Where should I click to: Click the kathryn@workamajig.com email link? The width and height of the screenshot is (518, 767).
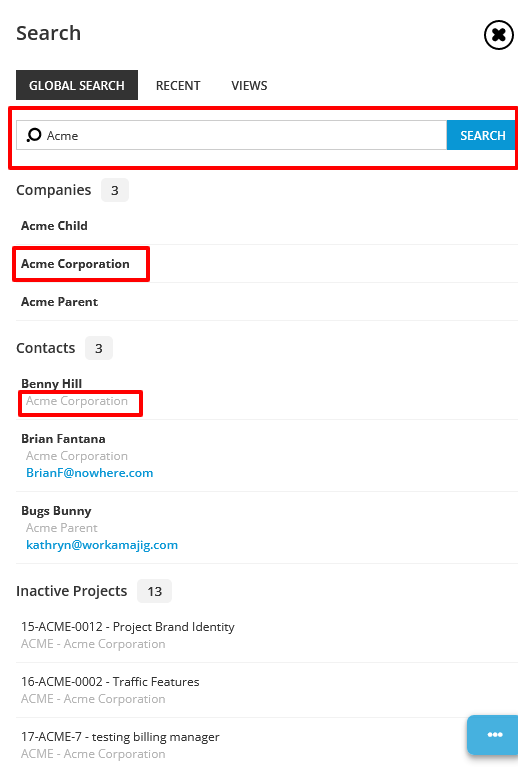point(102,545)
